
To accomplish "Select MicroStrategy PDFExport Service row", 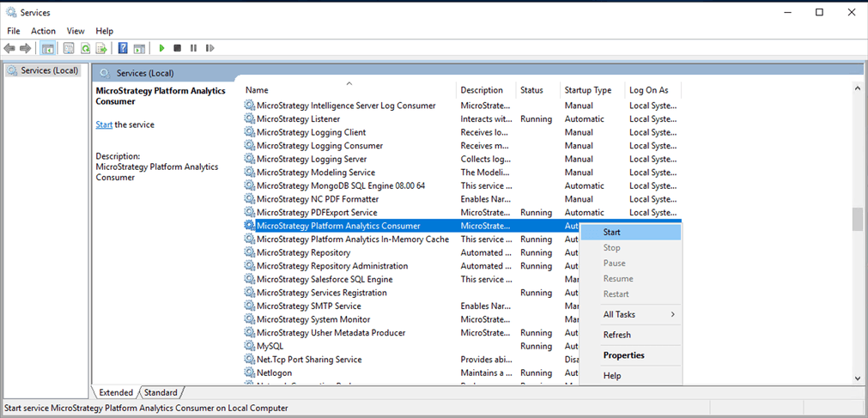I will pos(462,213).
